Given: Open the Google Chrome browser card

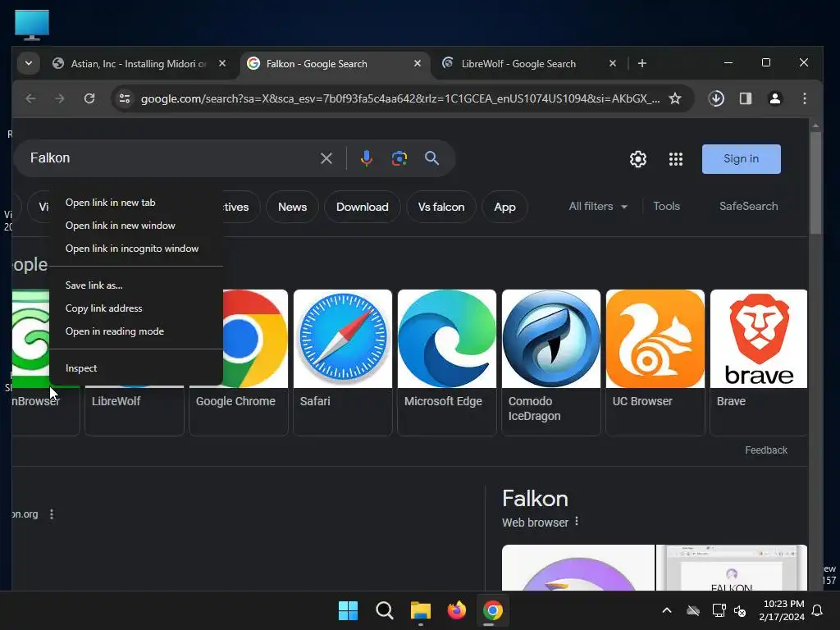Looking at the screenshot, I should pos(239,363).
